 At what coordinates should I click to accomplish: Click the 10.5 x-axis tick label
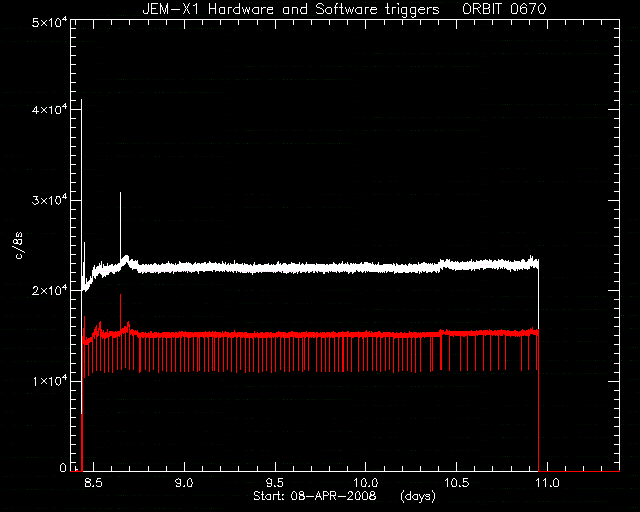(x=456, y=483)
